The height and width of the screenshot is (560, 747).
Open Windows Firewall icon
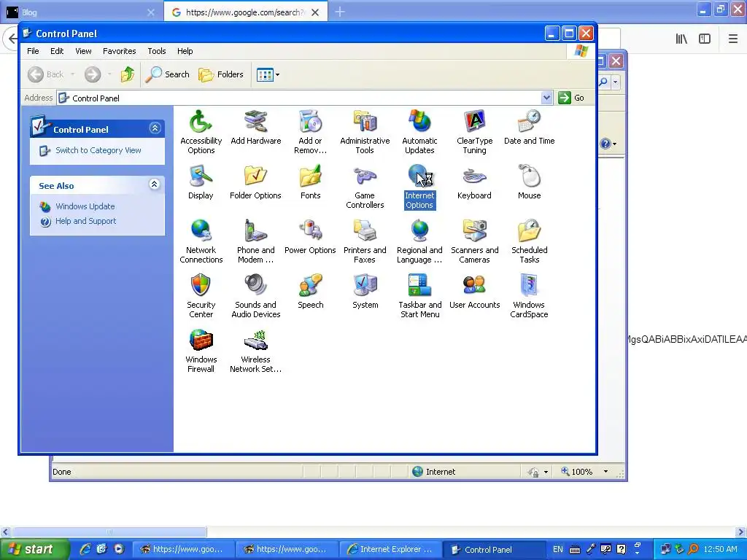pyautogui.click(x=201, y=351)
